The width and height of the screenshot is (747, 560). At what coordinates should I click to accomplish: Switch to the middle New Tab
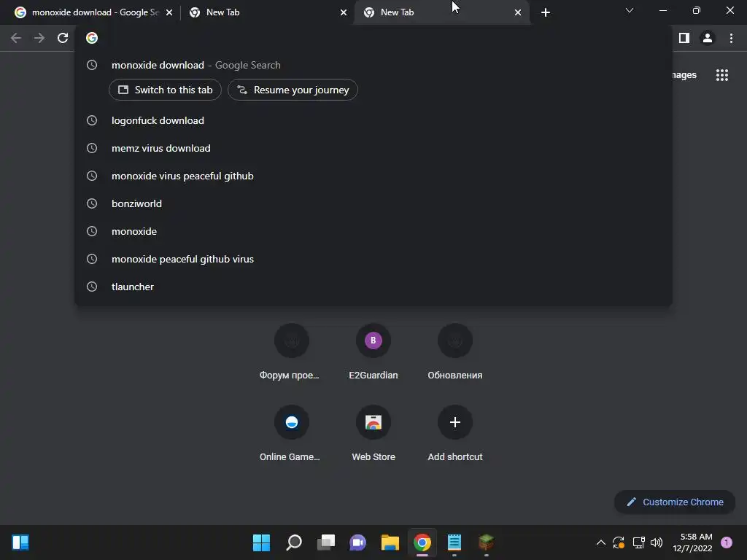point(267,12)
